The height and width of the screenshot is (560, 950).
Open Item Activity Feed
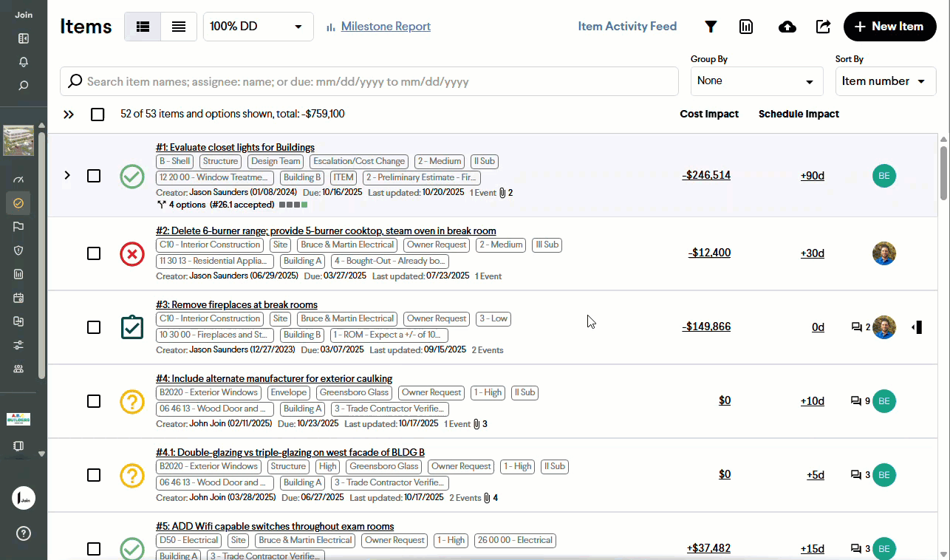pyautogui.click(x=627, y=27)
